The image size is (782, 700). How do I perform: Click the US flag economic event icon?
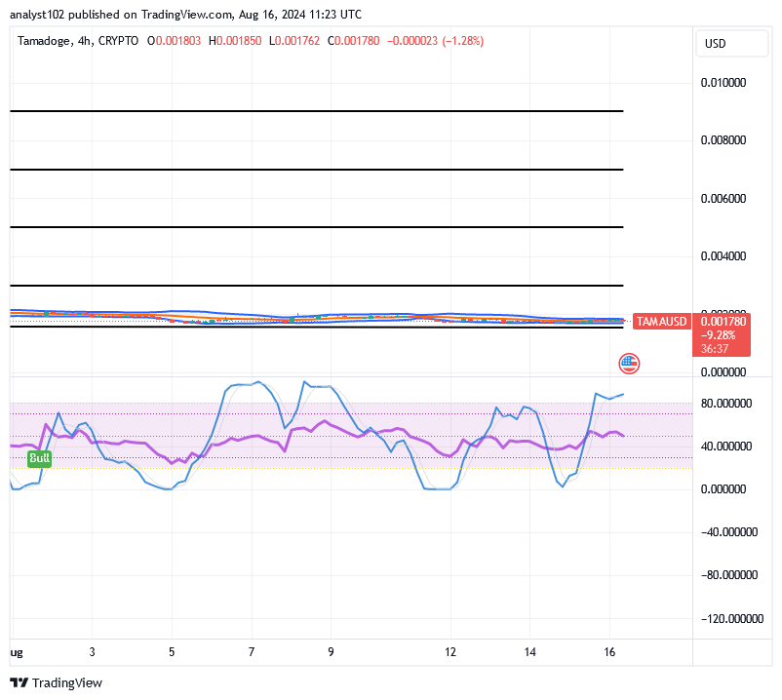(x=629, y=363)
